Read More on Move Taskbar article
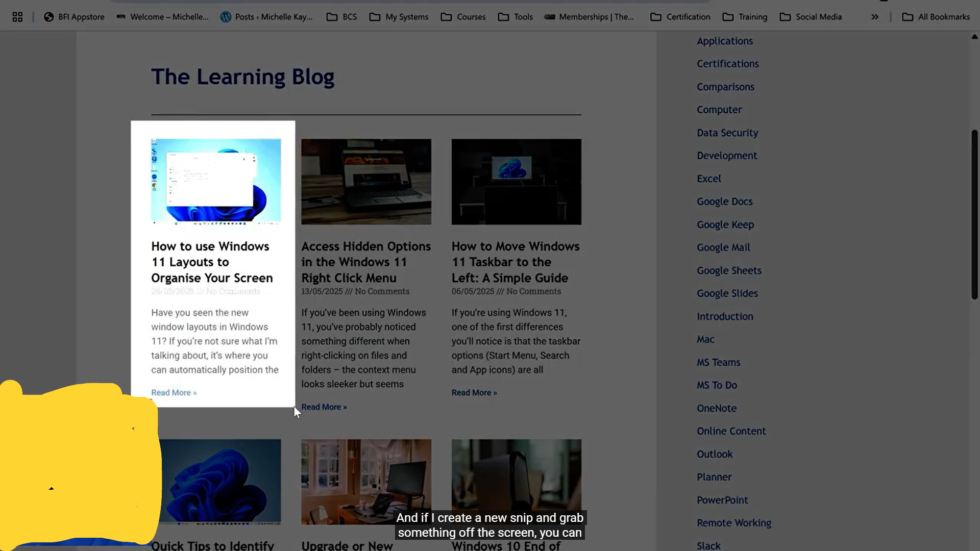The height and width of the screenshot is (551, 980). (474, 392)
